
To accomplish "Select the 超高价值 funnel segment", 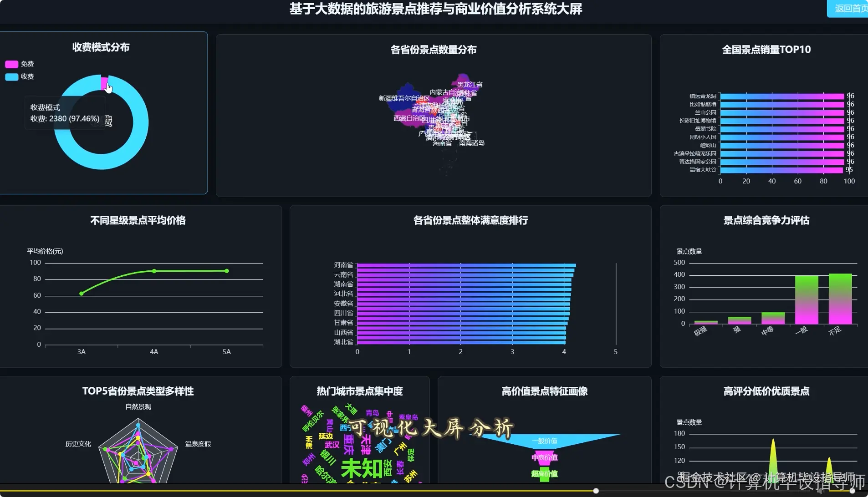I will pyautogui.click(x=545, y=474).
